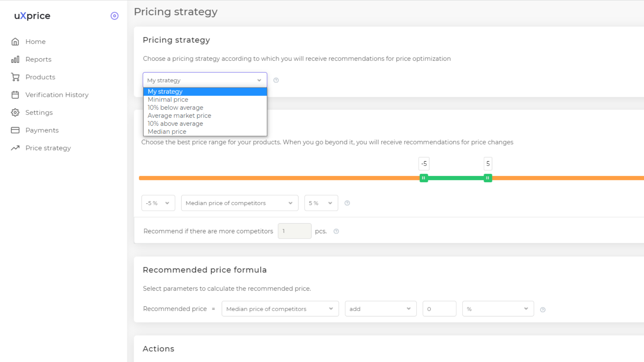644x362 pixels.
Task: Select 10% above average option
Action: (205, 124)
